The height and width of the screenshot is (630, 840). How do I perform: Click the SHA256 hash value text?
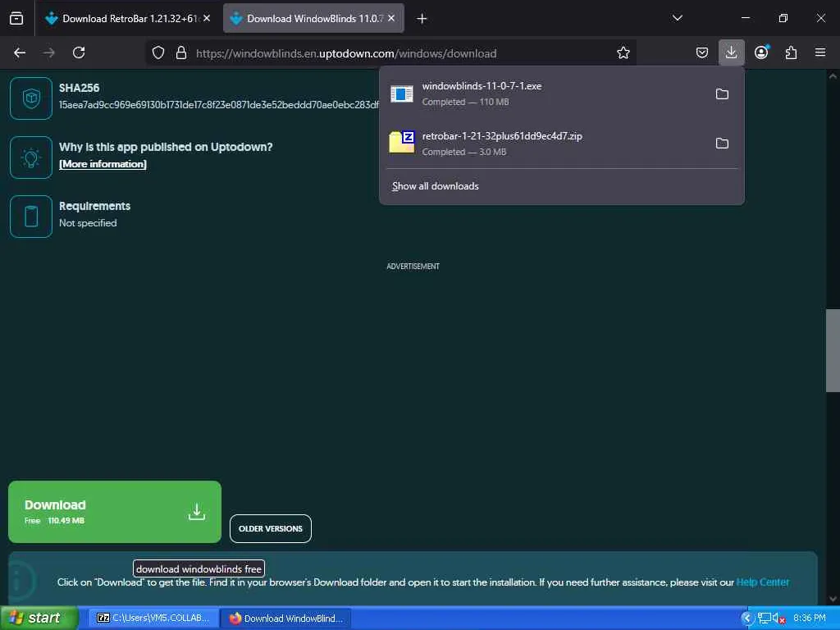pyautogui.click(x=218, y=104)
